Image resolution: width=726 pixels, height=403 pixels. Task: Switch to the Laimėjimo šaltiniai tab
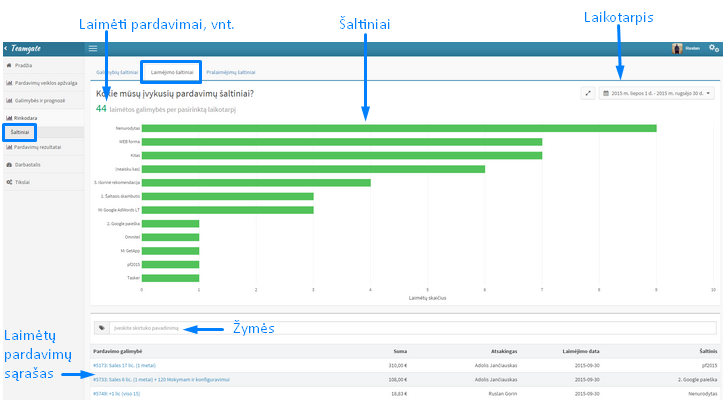(172, 72)
